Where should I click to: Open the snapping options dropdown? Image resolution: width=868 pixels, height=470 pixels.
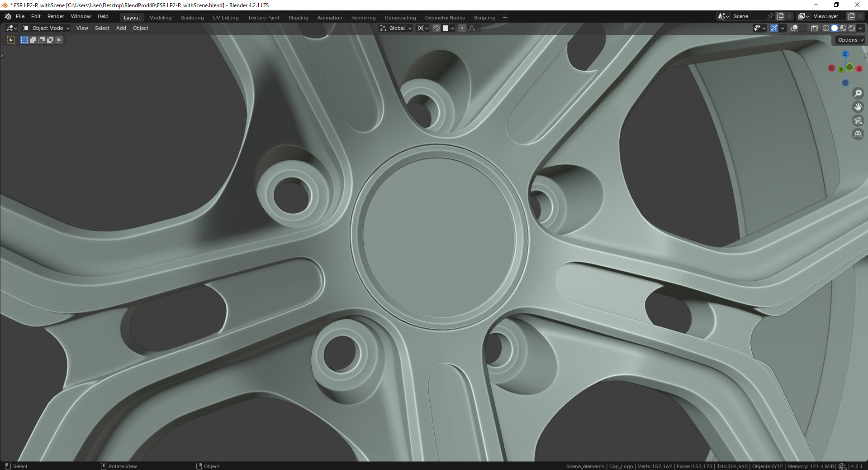pyautogui.click(x=448, y=28)
